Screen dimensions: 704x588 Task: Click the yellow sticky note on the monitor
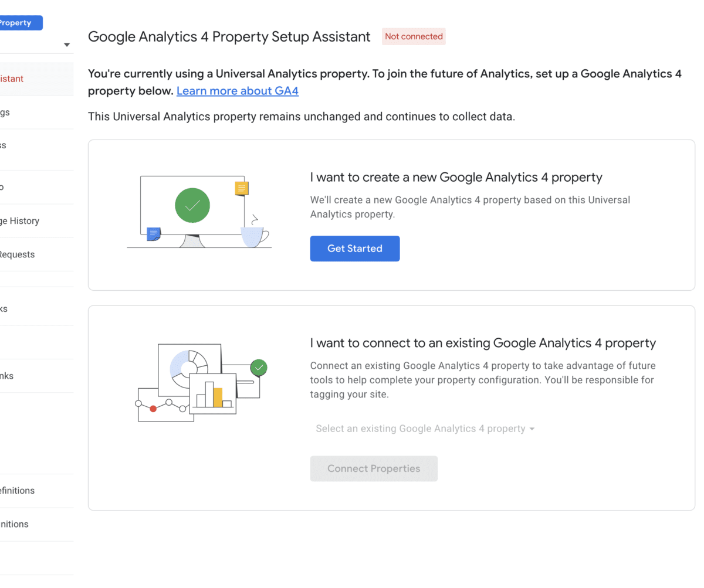(241, 188)
